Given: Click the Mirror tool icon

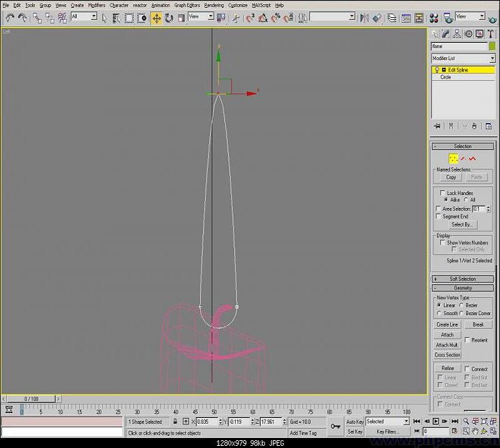Looking at the screenshot, I should click(x=364, y=18).
